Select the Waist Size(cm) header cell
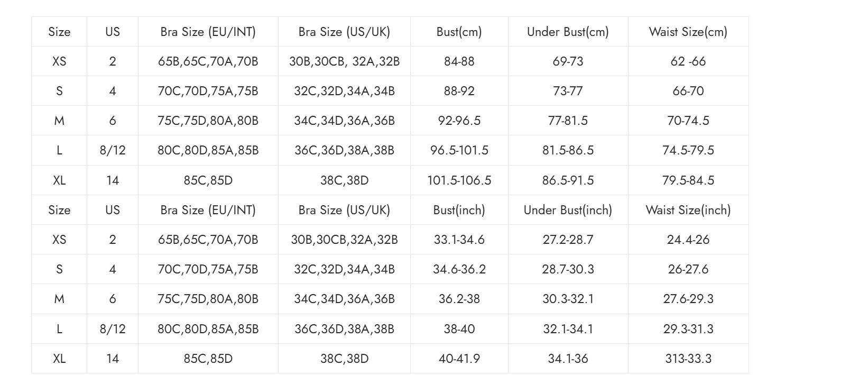This screenshot has height=375, width=868. (688, 32)
